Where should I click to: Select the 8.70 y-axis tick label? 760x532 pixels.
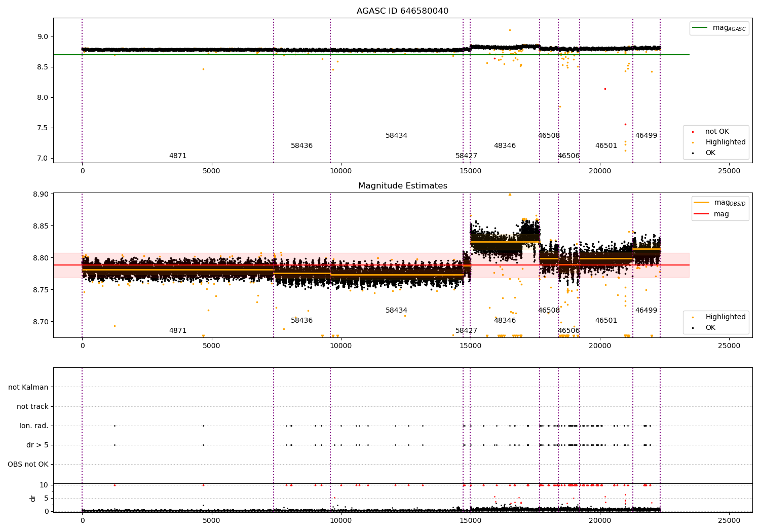tap(41, 322)
